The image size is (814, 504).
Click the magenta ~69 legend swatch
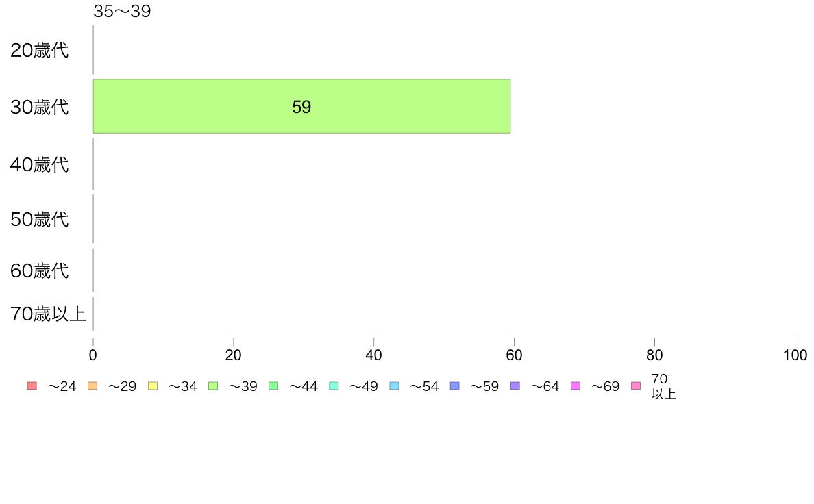tap(575, 386)
